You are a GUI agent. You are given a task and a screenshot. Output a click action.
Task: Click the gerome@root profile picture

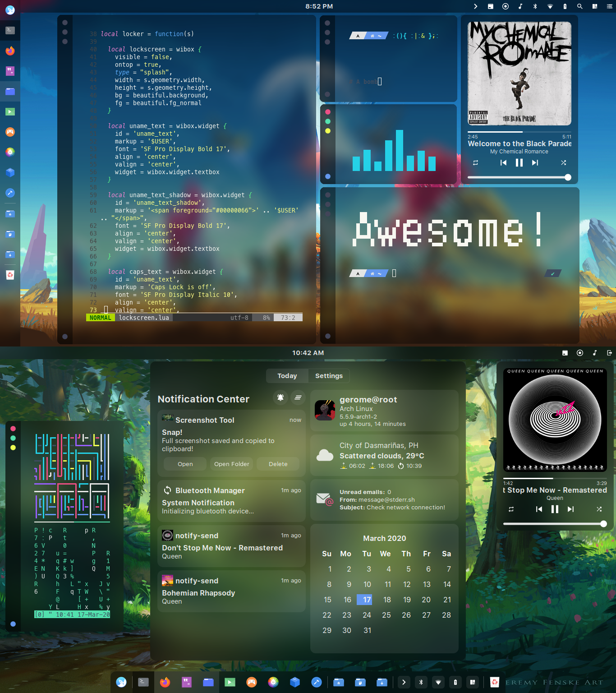click(x=325, y=410)
